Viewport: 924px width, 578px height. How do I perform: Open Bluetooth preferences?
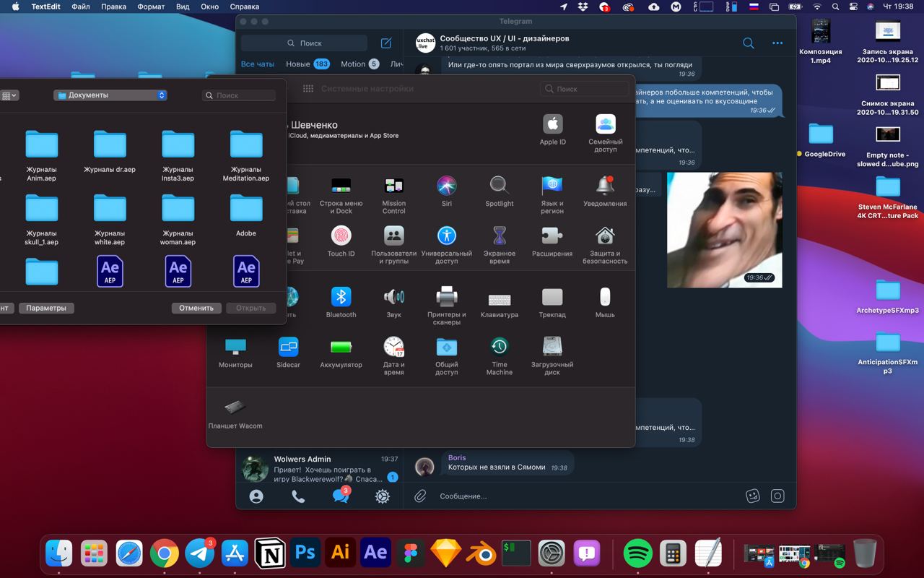[341, 302]
